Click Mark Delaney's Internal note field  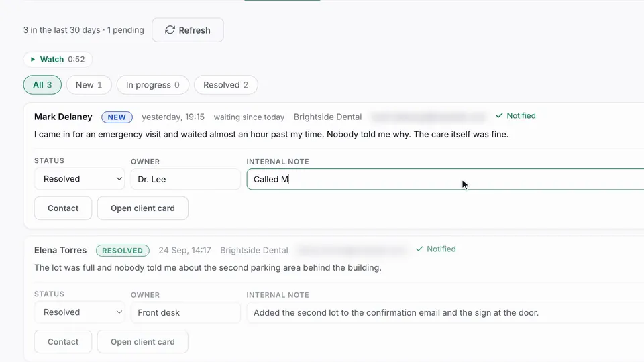tap(445, 179)
